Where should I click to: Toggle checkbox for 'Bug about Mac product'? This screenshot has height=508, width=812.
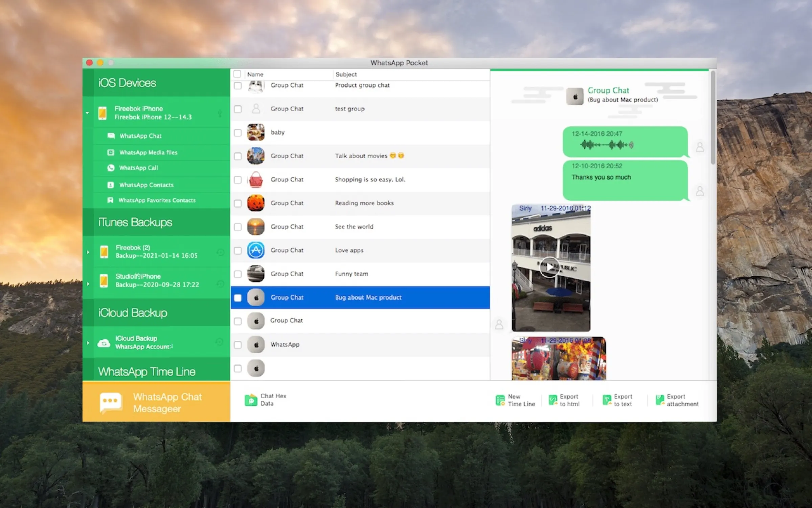coord(238,298)
